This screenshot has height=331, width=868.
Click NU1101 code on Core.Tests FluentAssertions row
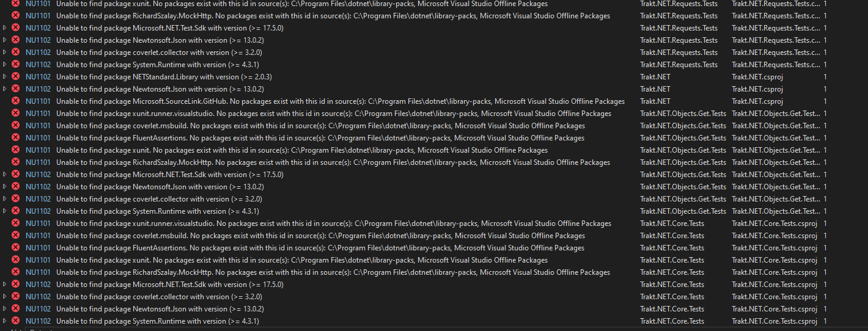39,248
